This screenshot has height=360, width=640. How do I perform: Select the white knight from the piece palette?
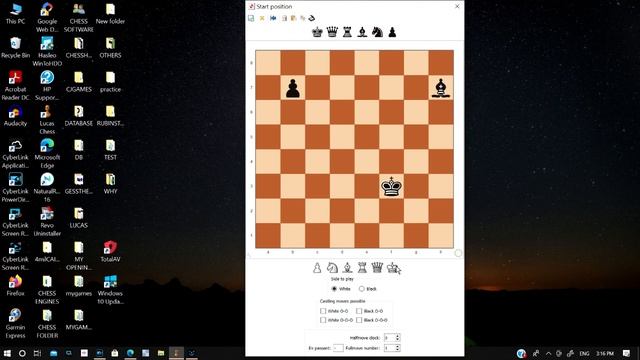pos(332,268)
